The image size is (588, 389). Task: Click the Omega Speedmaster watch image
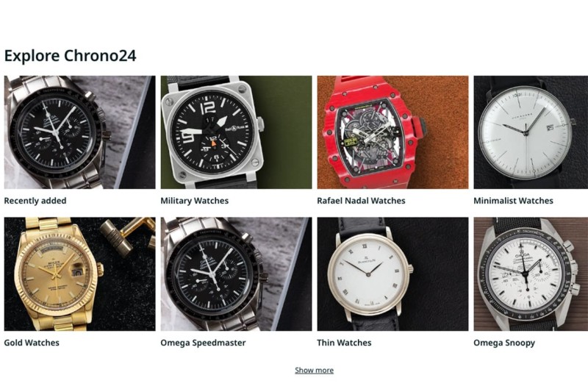(x=236, y=274)
